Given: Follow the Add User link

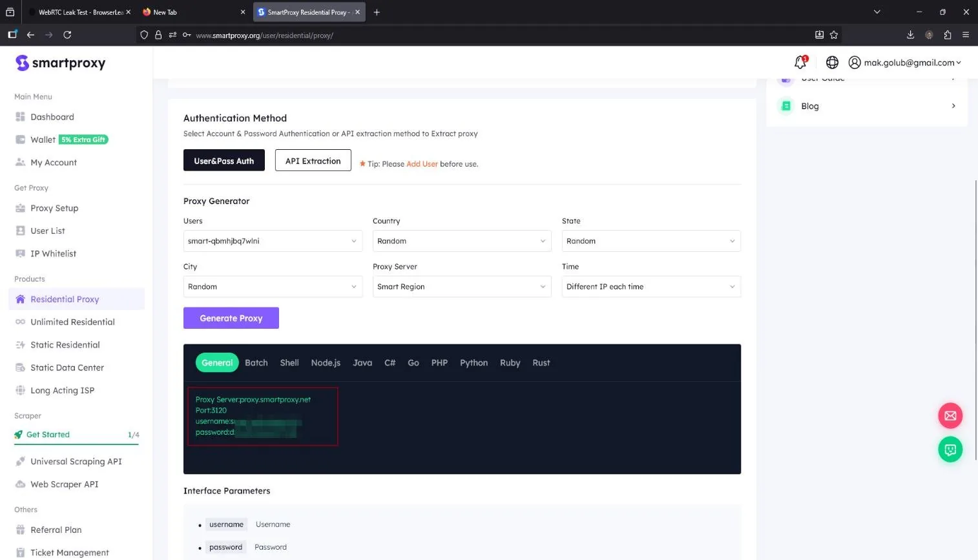Looking at the screenshot, I should (422, 164).
